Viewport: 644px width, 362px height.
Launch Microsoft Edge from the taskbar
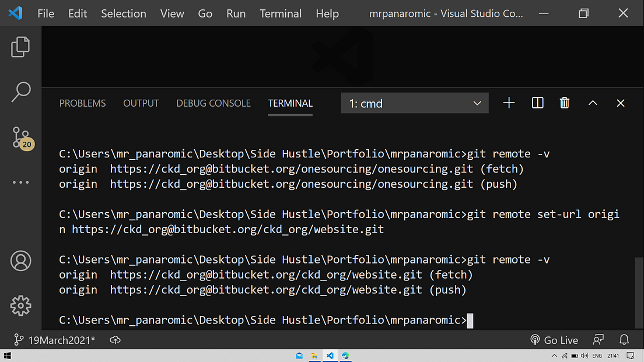pyautogui.click(x=345, y=355)
